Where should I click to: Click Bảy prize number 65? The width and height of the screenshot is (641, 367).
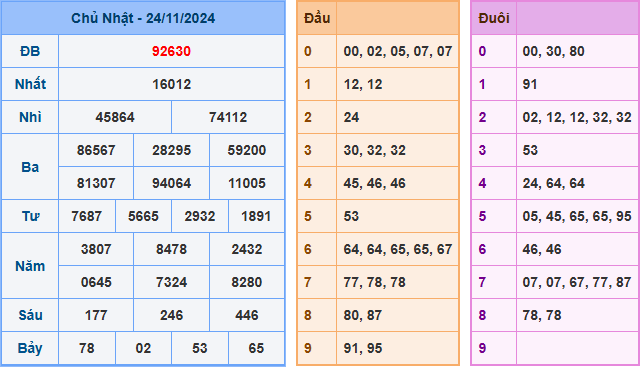coord(256,349)
